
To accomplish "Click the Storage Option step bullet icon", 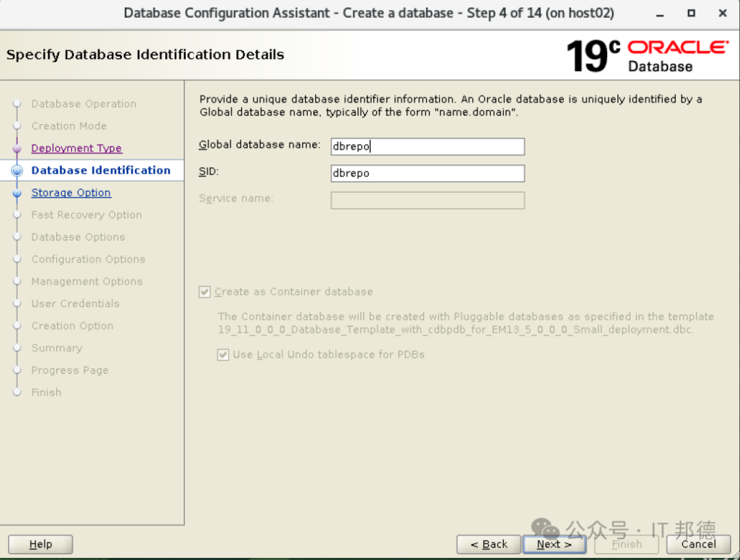I will (x=17, y=193).
